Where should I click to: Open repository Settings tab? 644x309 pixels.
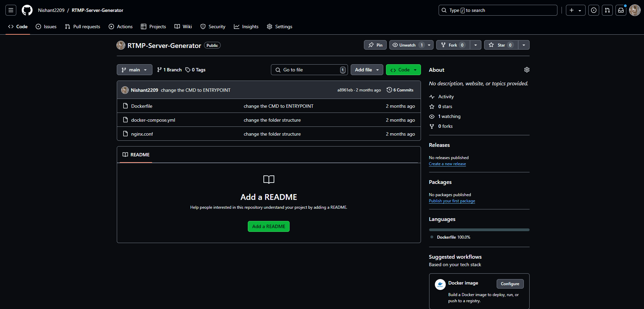pyautogui.click(x=279, y=27)
